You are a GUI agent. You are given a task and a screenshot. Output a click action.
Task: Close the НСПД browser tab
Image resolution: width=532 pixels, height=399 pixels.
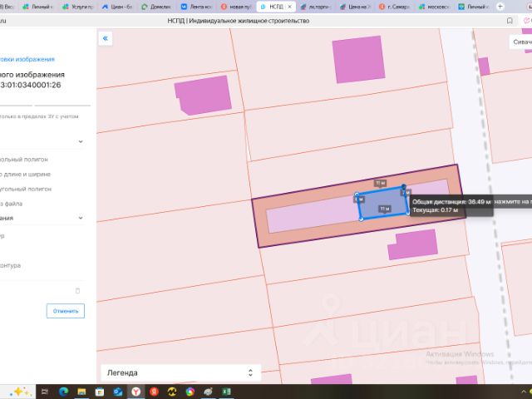[289, 7]
